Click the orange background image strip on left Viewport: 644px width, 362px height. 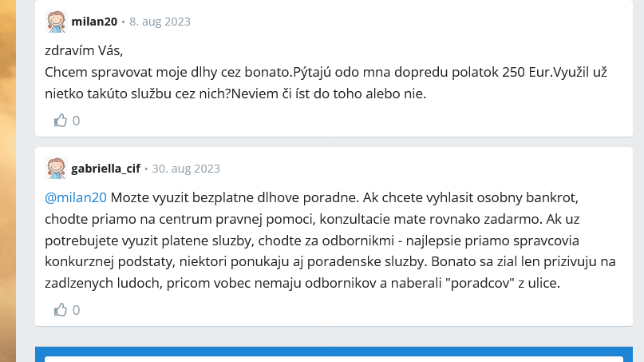[x=8, y=181]
